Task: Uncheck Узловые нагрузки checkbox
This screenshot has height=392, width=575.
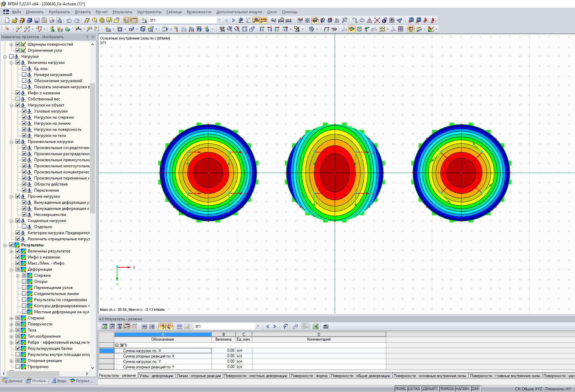Action: [x=24, y=111]
